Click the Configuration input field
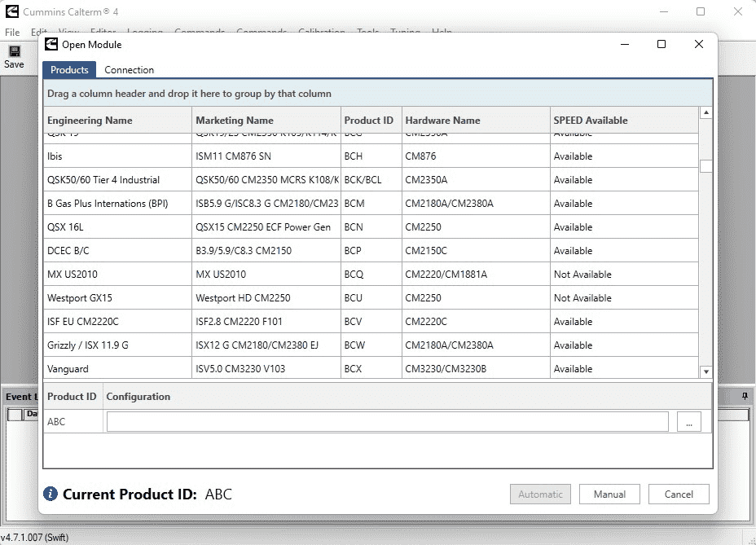The height and width of the screenshot is (545, 756). click(x=388, y=421)
